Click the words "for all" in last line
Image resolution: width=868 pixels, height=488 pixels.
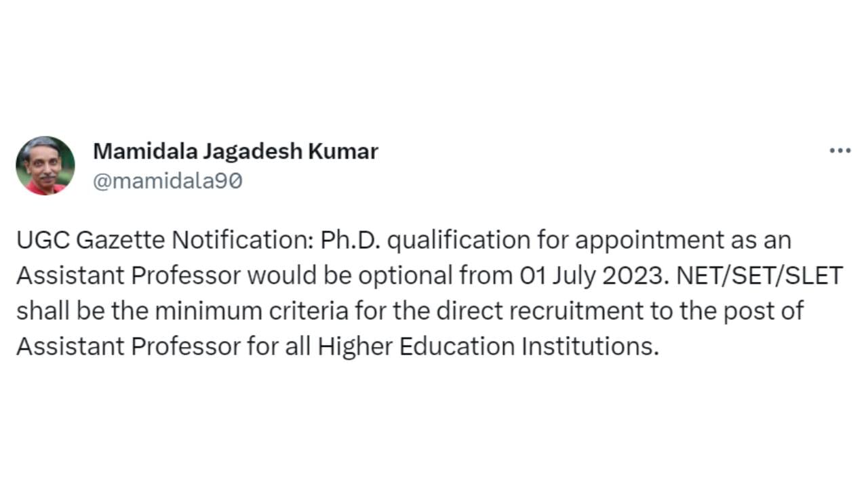tap(279, 347)
